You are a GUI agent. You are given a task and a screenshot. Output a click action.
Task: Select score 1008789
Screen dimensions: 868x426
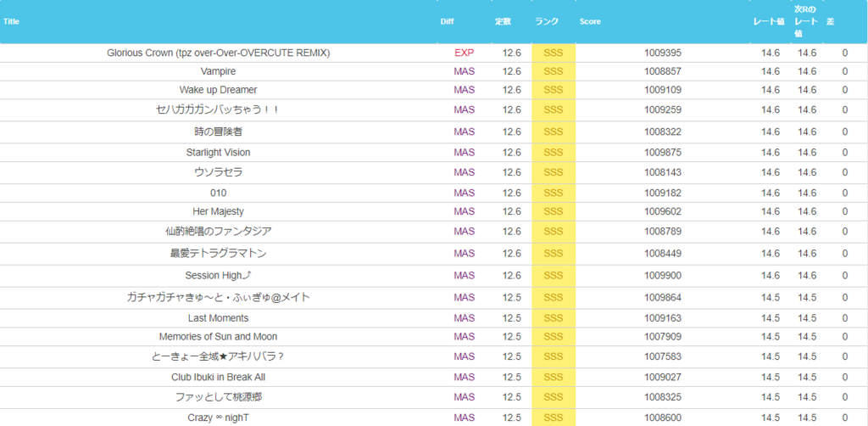tap(663, 231)
